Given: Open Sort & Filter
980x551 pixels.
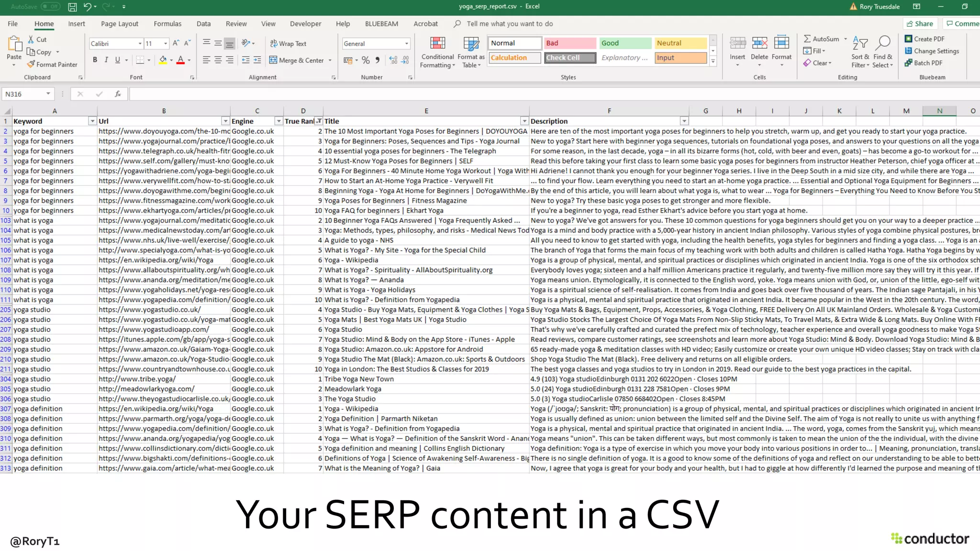Looking at the screenshot, I should pyautogui.click(x=860, y=53).
